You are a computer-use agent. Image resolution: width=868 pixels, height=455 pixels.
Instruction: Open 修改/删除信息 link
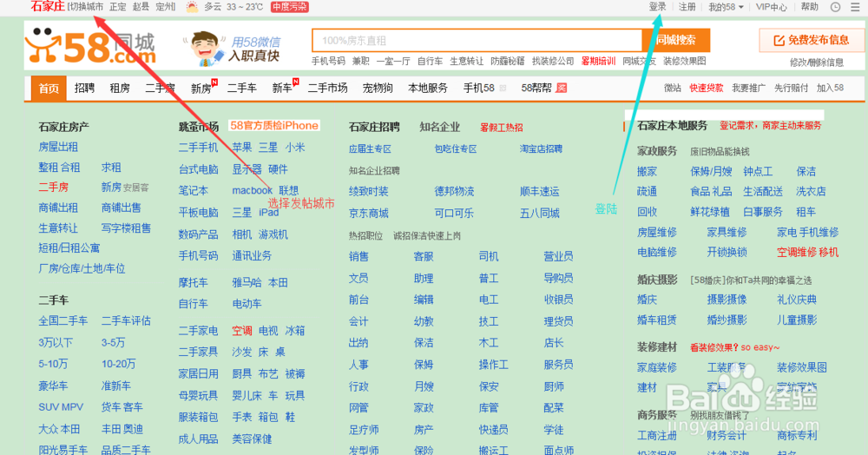click(x=817, y=62)
